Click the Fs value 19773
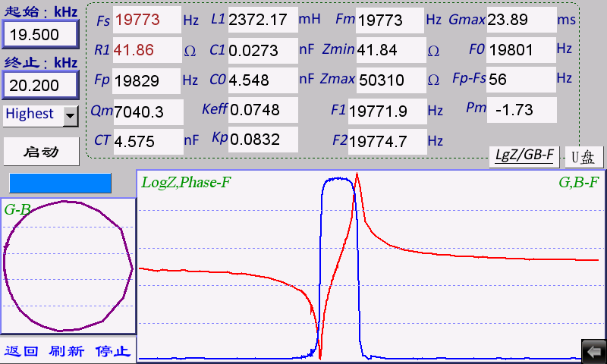 click(x=146, y=20)
